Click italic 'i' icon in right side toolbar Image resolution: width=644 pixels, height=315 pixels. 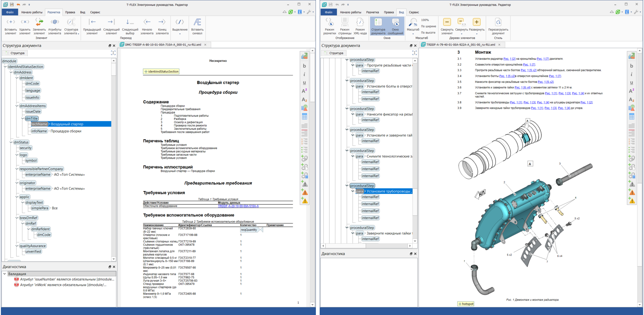(x=631, y=74)
